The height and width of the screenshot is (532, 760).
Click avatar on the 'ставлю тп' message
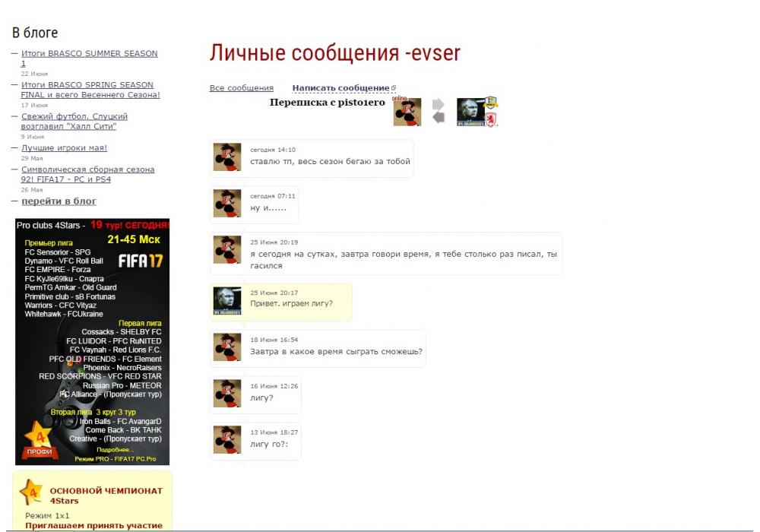226,157
